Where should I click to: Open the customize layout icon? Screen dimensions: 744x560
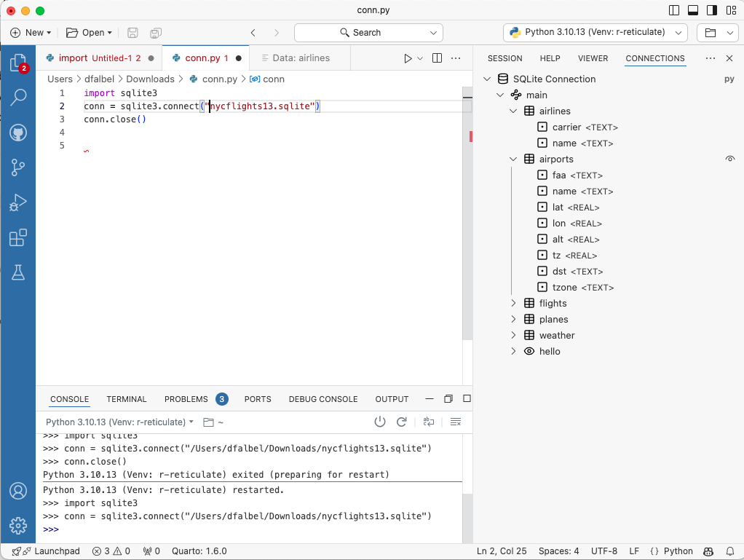point(731,10)
